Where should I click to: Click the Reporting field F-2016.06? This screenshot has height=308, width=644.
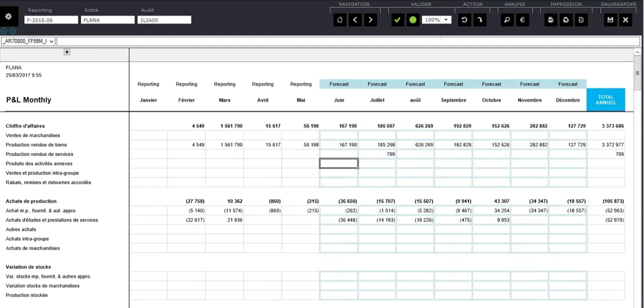point(52,20)
